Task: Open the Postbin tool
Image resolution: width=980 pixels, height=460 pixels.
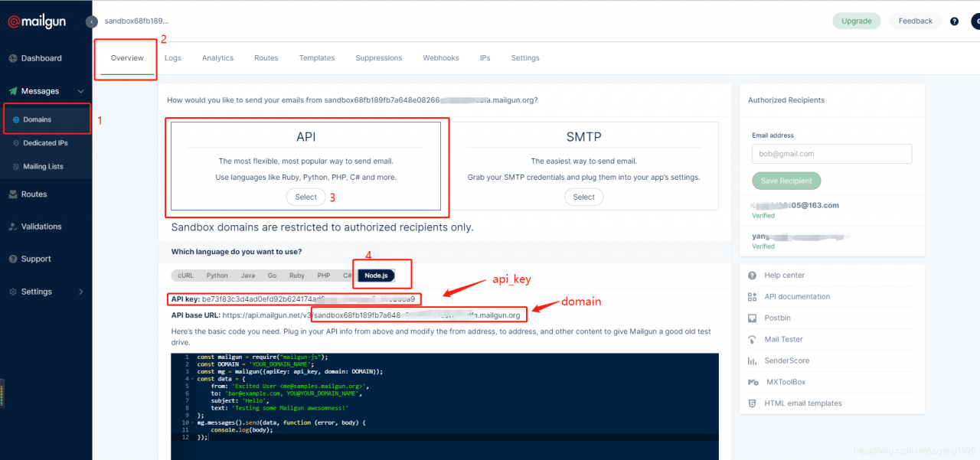Action: point(777,318)
